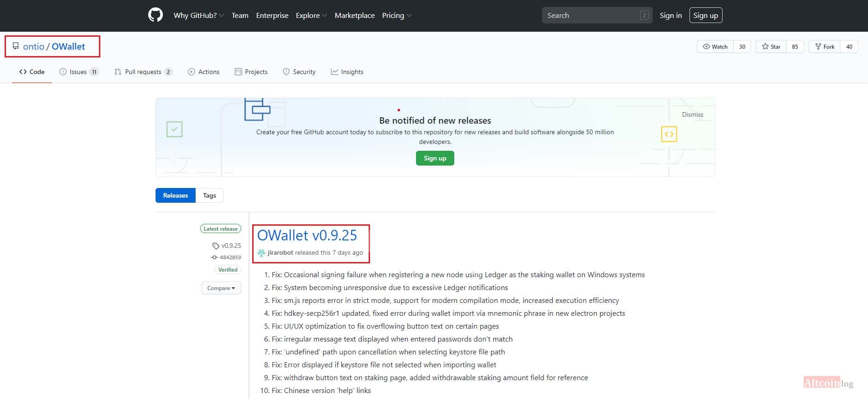Open the OWallet repository link
This screenshot has height=399, width=868.
pyautogui.click(x=68, y=46)
